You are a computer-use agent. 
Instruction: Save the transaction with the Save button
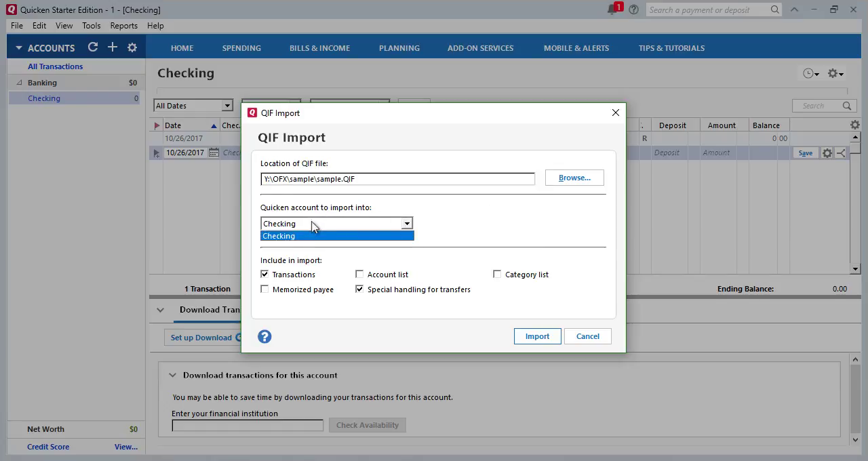(x=805, y=153)
